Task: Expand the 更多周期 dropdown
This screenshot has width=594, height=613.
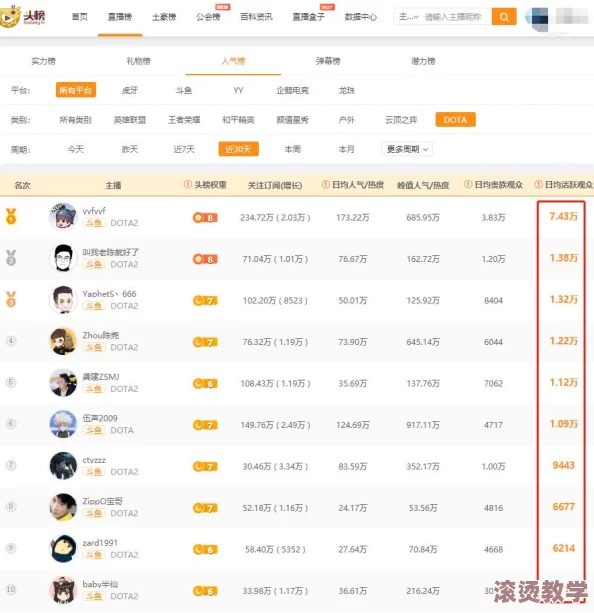Action: point(407,149)
